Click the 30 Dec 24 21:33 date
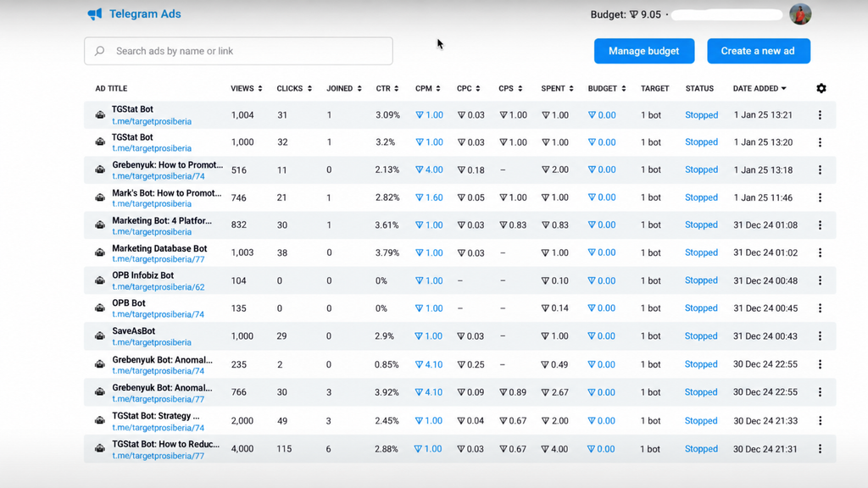 point(765,420)
